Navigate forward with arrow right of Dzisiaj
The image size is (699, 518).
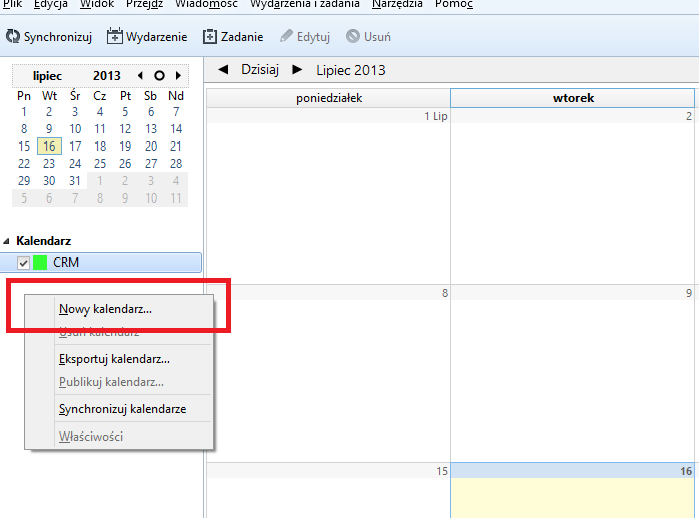point(296,69)
